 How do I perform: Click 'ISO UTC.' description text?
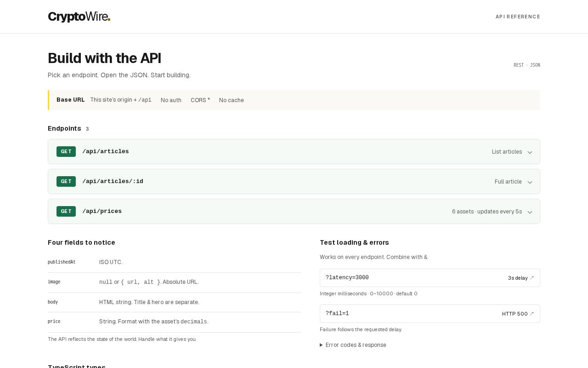pos(111,262)
